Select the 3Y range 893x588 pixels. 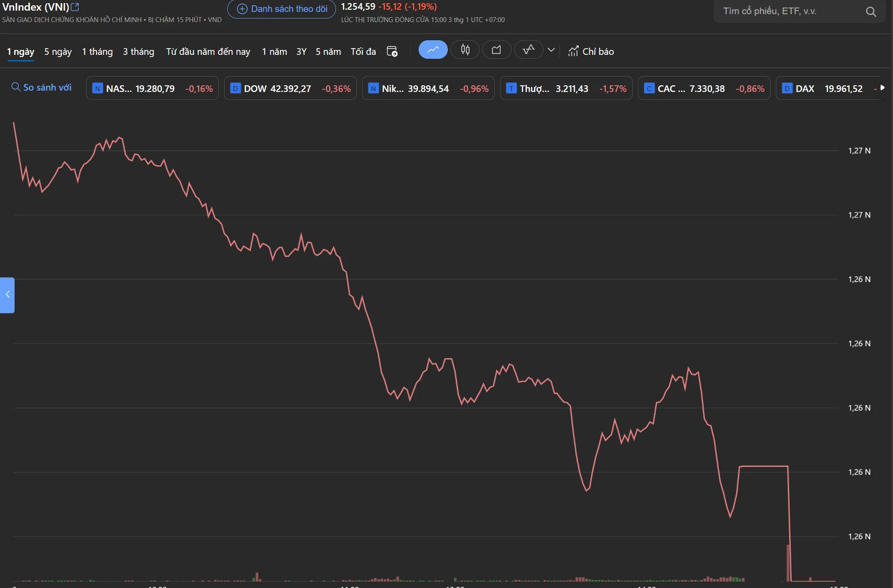tap(301, 52)
